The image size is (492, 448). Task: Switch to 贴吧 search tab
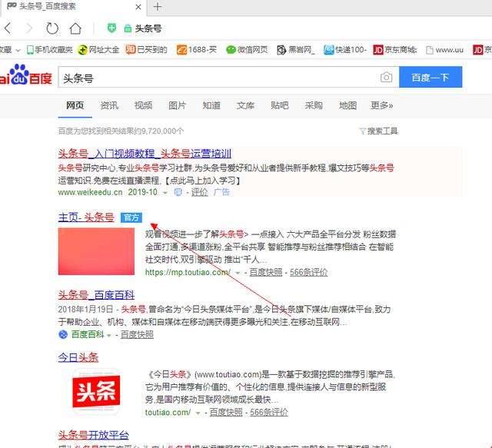[x=280, y=105]
